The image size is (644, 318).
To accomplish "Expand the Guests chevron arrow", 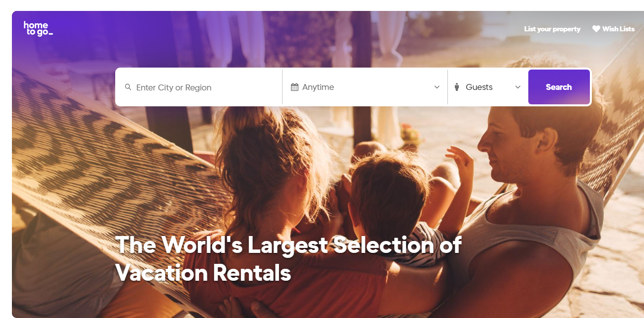I will click(x=518, y=87).
